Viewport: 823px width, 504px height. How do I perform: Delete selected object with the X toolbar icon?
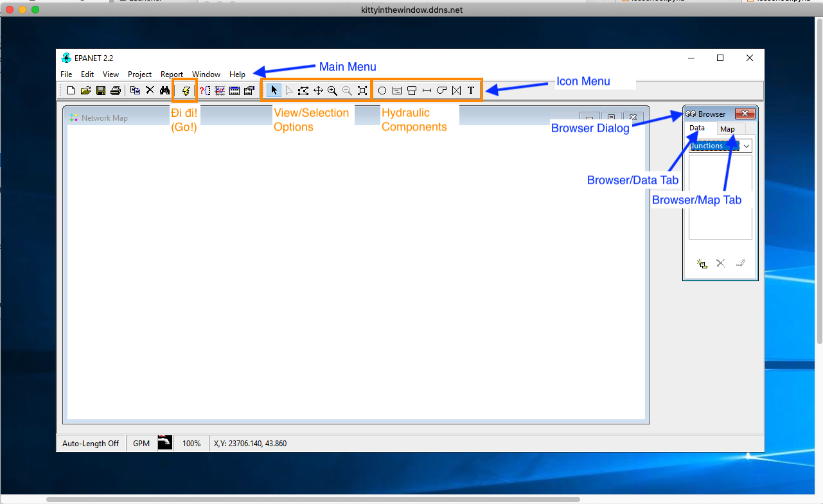tap(150, 91)
